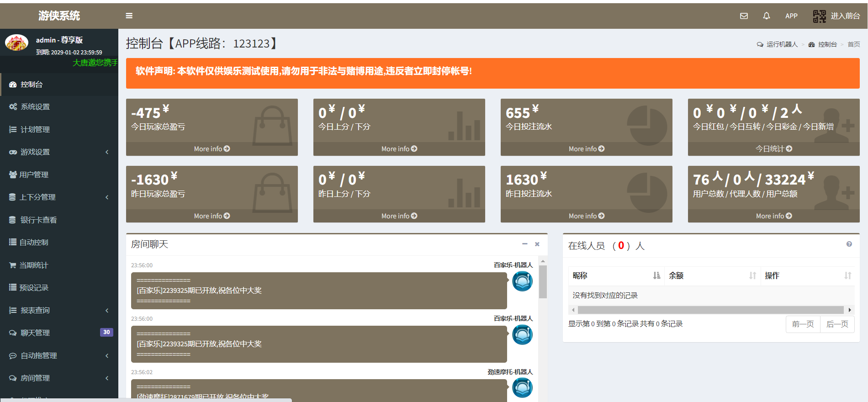Click the online users table horizontal scrollbar
The height and width of the screenshot is (402, 868).
710,310
